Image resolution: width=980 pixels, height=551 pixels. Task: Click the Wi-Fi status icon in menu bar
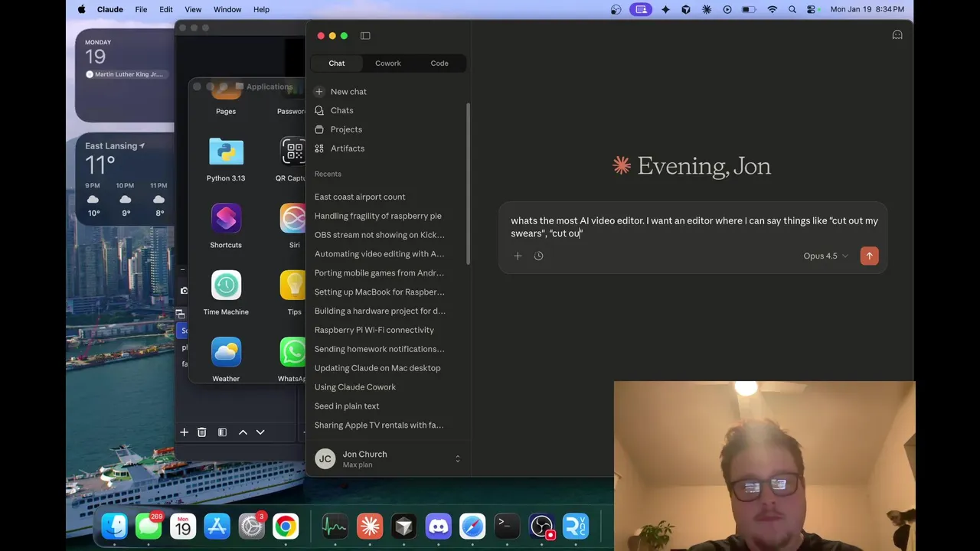pyautogui.click(x=773, y=9)
